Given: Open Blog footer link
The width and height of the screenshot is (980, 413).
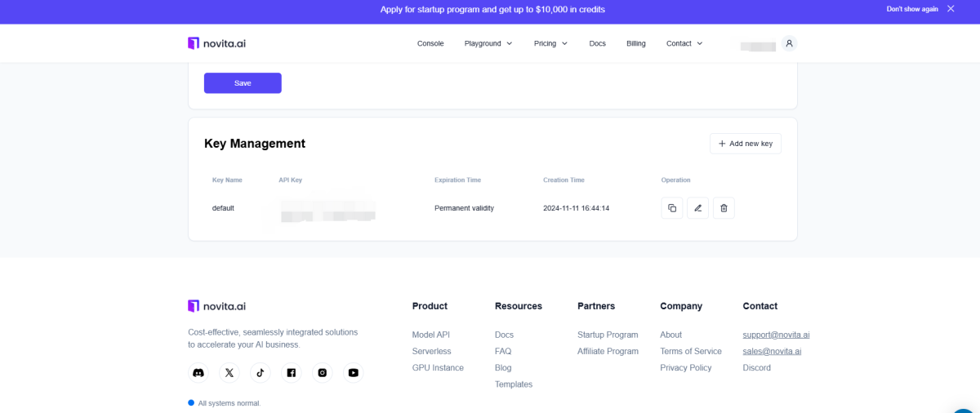Looking at the screenshot, I should pyautogui.click(x=503, y=367).
